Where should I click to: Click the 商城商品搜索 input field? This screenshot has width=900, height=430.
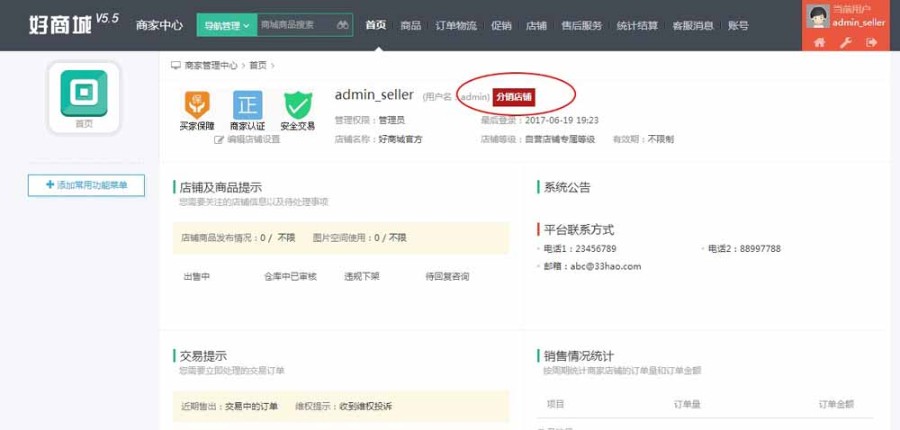(x=296, y=25)
